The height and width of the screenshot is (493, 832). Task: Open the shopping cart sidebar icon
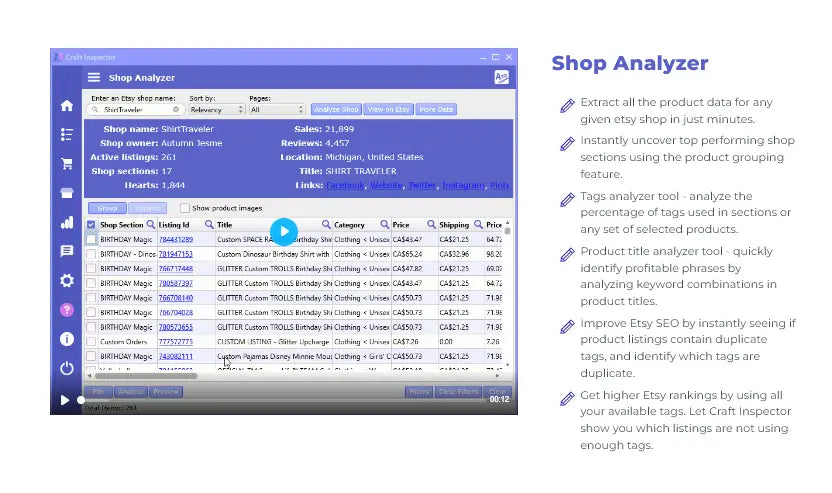pyautogui.click(x=67, y=163)
